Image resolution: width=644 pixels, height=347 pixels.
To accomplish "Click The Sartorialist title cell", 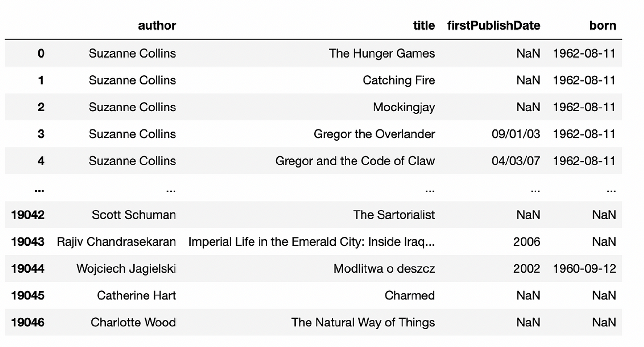I will pos(394,215).
